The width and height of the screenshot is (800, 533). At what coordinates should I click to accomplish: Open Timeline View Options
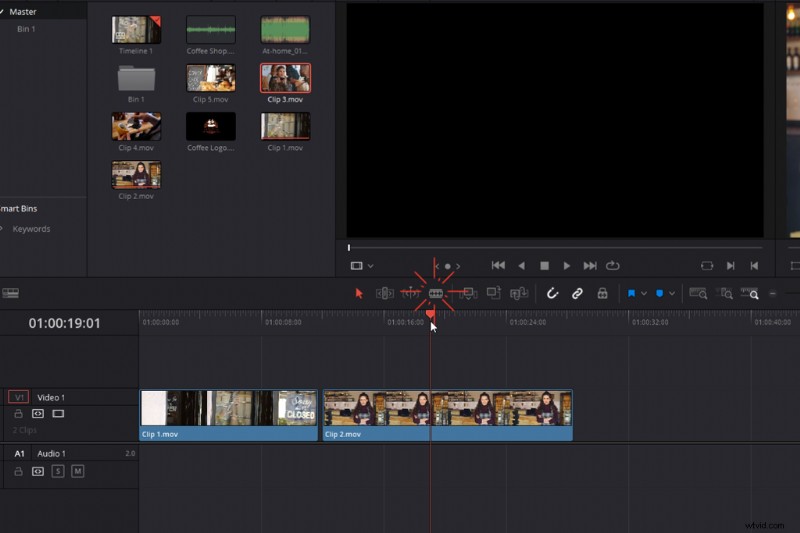[11, 293]
